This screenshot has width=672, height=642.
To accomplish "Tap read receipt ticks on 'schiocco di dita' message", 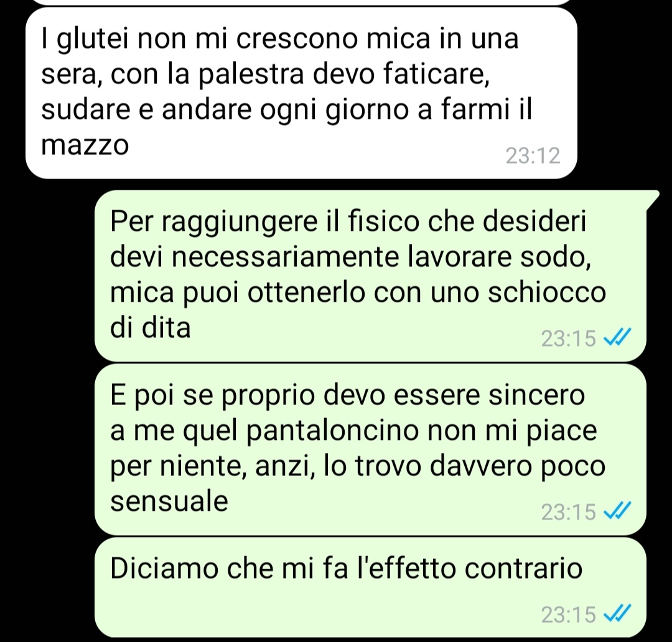I will pyautogui.click(x=617, y=337).
